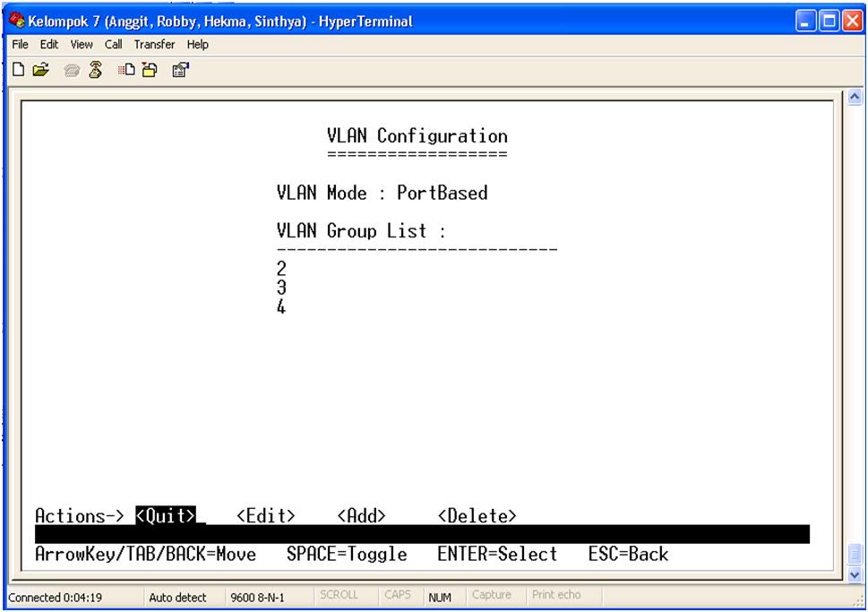Open the Transfer menu
This screenshot has height=612, width=868.
155,44
